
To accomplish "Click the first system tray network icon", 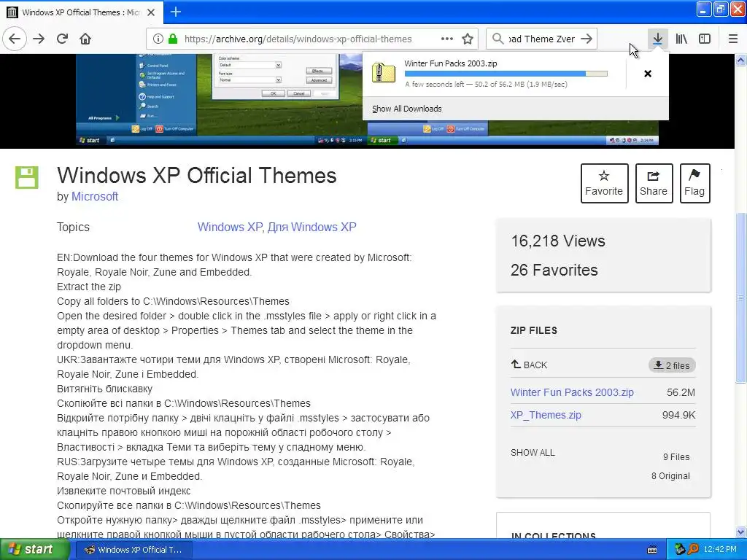I will (x=680, y=549).
